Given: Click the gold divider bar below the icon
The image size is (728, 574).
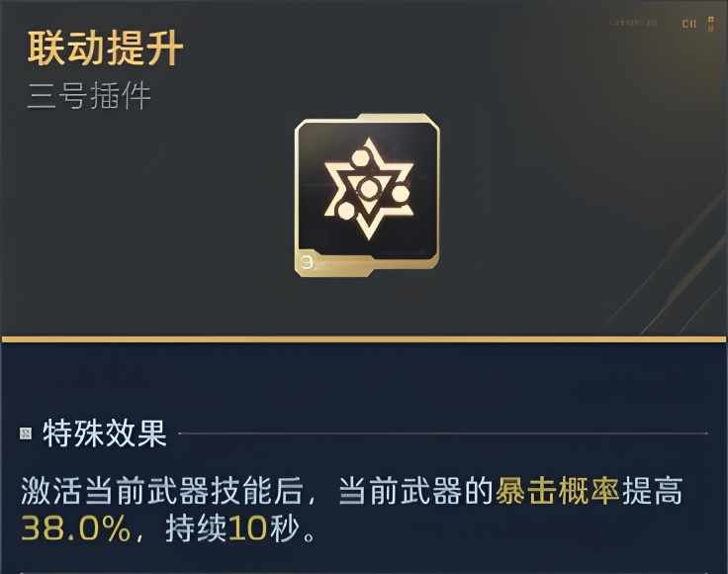Looking at the screenshot, I should point(364,338).
